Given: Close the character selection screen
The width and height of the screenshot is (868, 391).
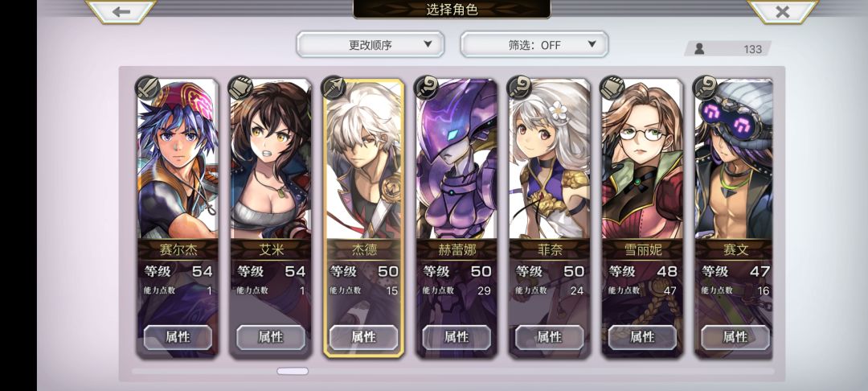Looking at the screenshot, I should (x=782, y=11).
